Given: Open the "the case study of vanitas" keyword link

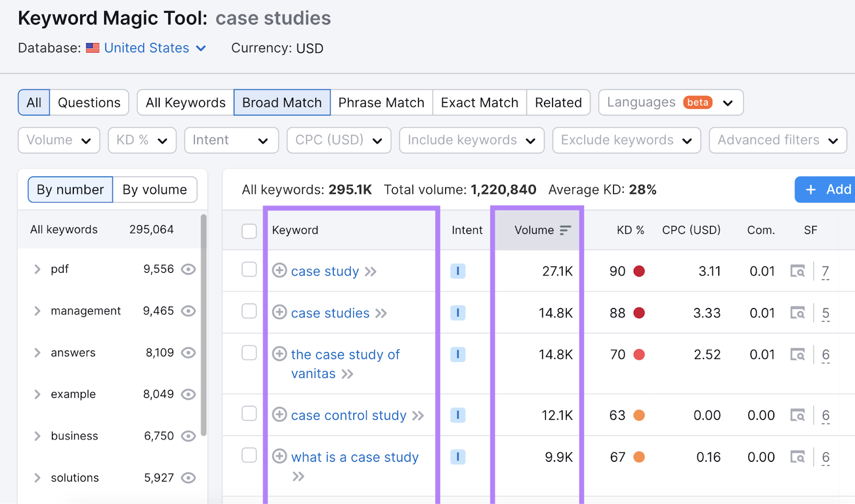Looking at the screenshot, I should [345, 354].
